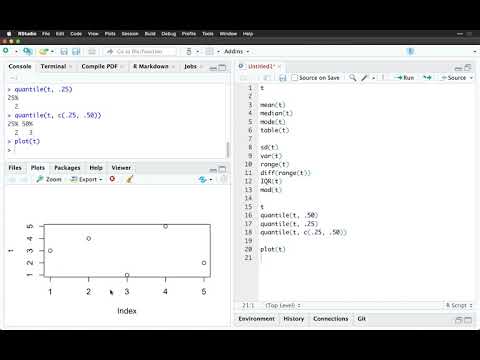Click the Save icon in main toolbar

[64, 52]
